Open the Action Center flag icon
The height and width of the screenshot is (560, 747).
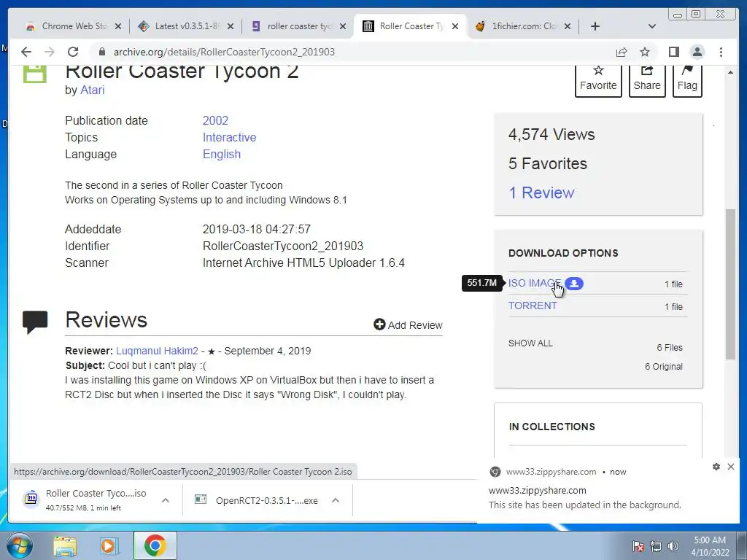point(638,546)
